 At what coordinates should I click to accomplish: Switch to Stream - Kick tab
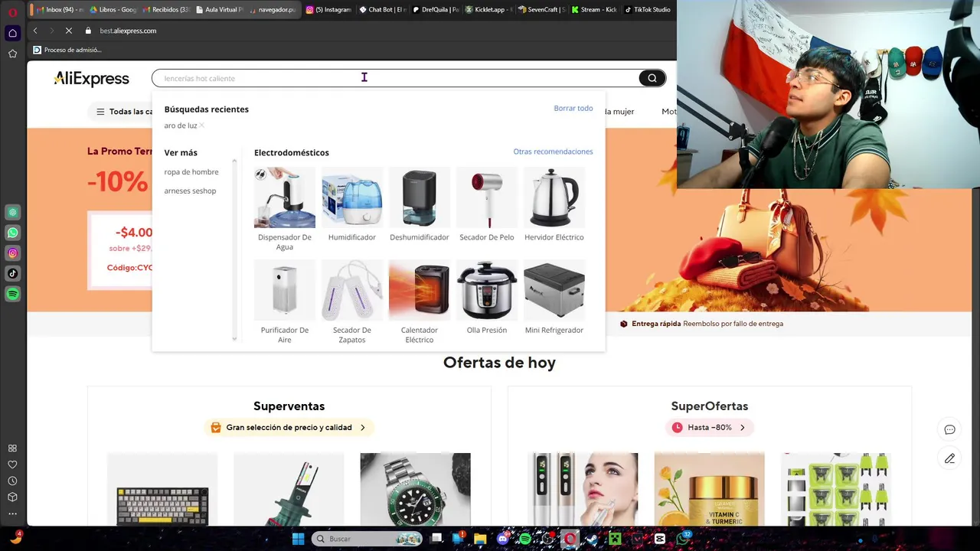(594, 10)
